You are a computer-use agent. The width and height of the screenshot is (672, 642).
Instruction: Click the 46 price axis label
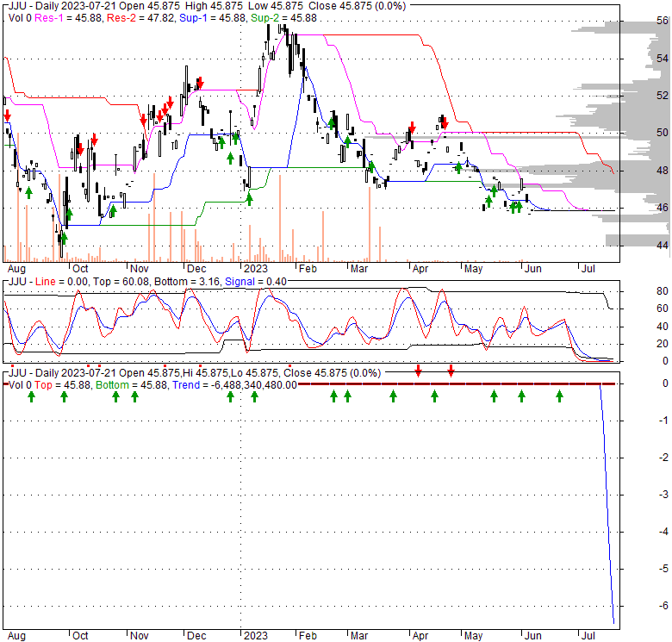pos(663,208)
